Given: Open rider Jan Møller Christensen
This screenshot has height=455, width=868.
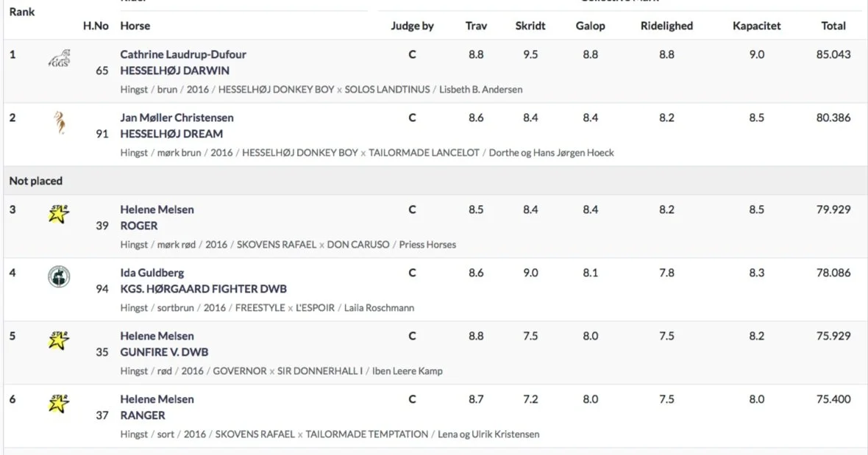Looking at the screenshot, I should pyautogui.click(x=177, y=117).
